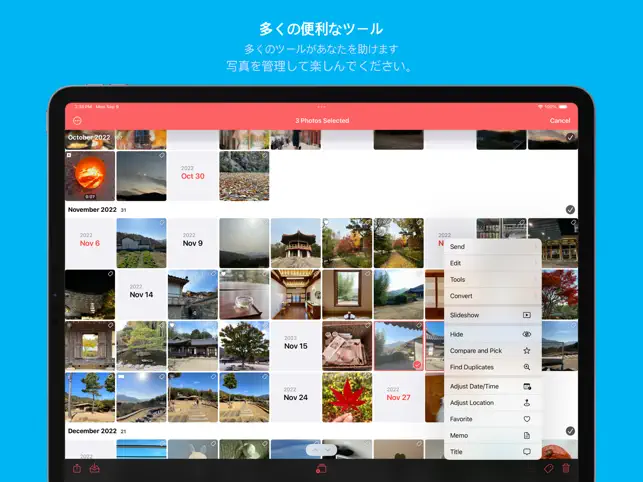This screenshot has height=482, width=643.
Task: Click the calendar icon for Adjust Date/Time
Action: click(x=527, y=386)
